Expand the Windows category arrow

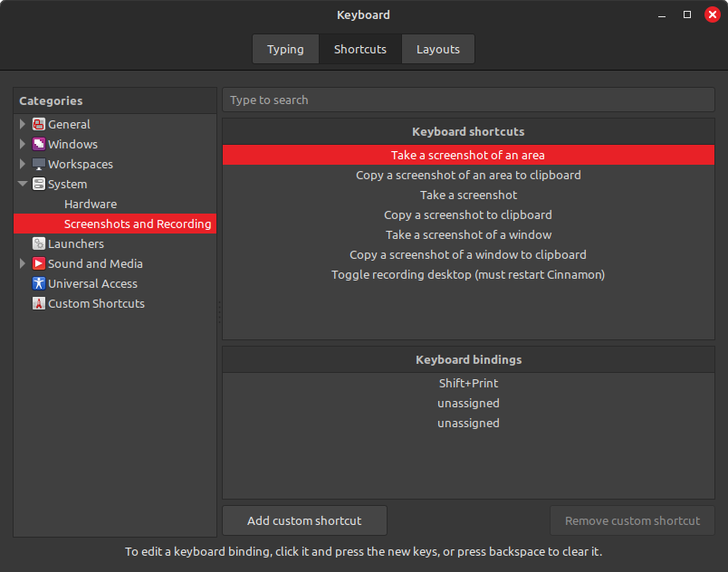[x=23, y=145]
